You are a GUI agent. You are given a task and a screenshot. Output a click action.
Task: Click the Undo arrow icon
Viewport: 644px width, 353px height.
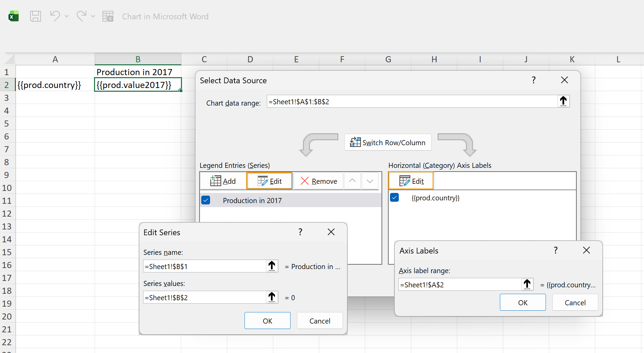click(55, 16)
